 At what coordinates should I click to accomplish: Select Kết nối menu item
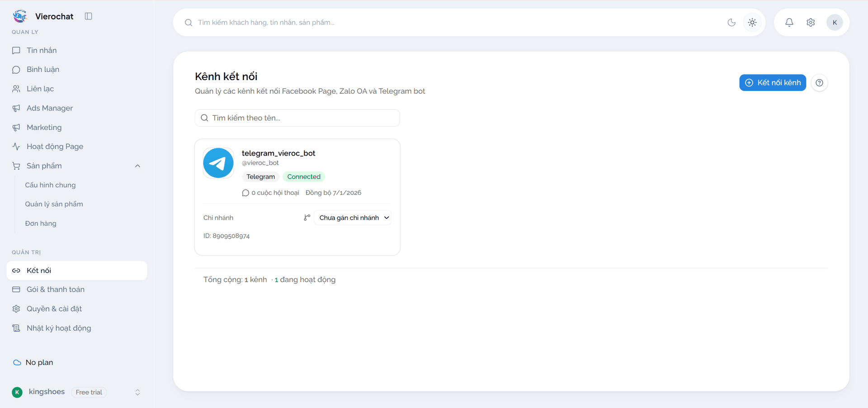(x=77, y=270)
